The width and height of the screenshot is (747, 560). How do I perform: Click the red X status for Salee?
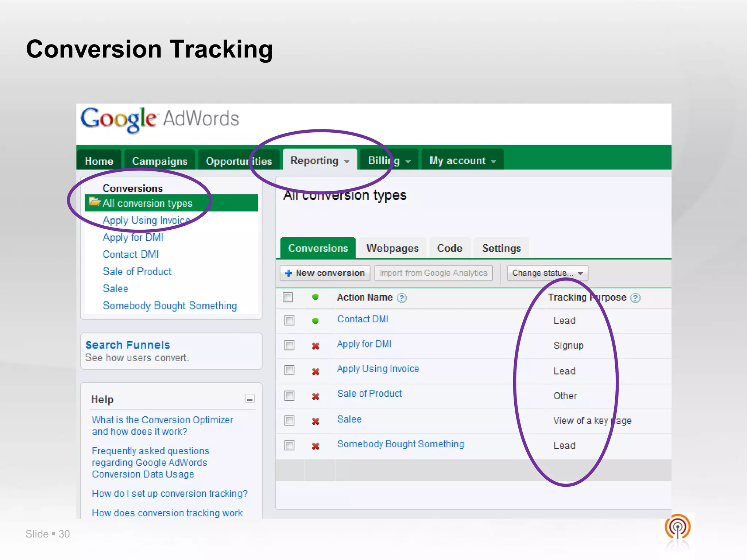click(x=316, y=421)
